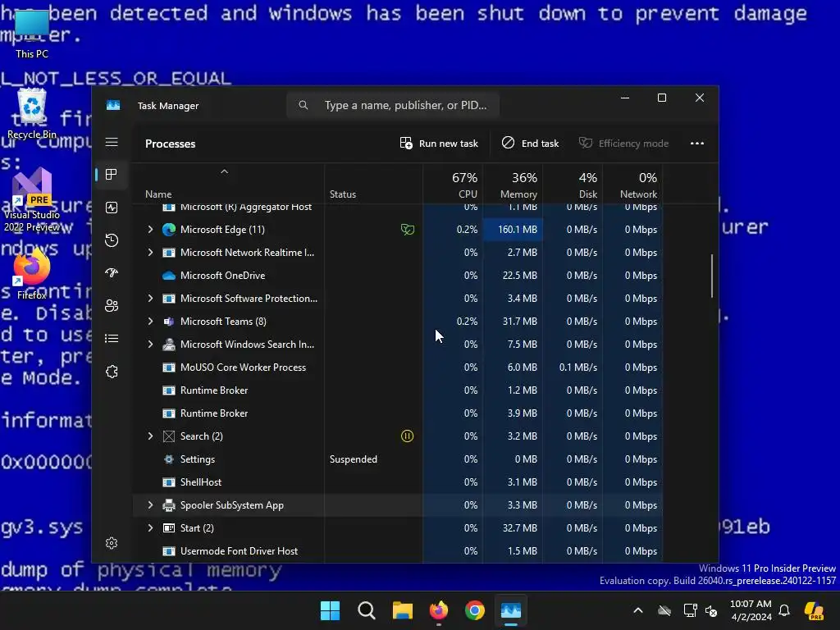The height and width of the screenshot is (630, 840).
Task: Click the 160.1 MB memory cell for Edge
Action: tap(513, 230)
